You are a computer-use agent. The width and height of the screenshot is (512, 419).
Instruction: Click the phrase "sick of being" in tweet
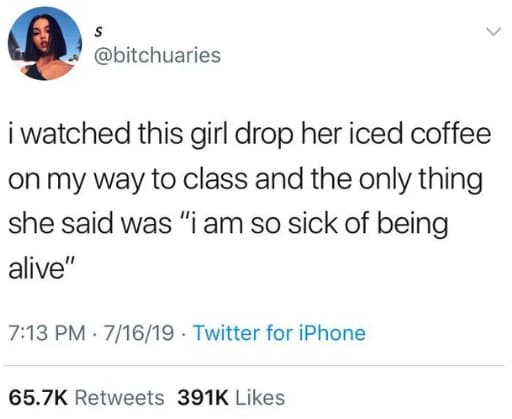tap(368, 224)
